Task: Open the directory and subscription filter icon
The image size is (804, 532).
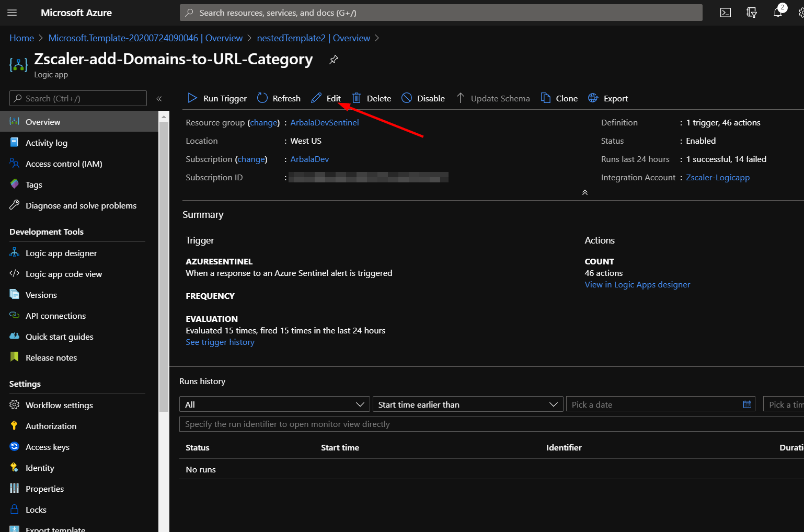Action: 752,13
